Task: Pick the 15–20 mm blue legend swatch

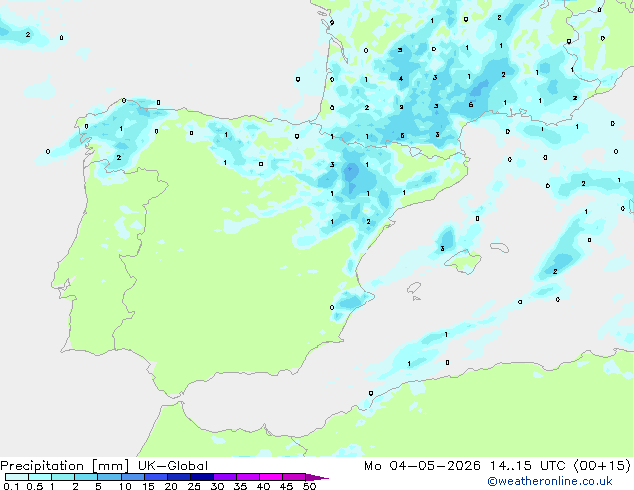Action: (x=156, y=477)
